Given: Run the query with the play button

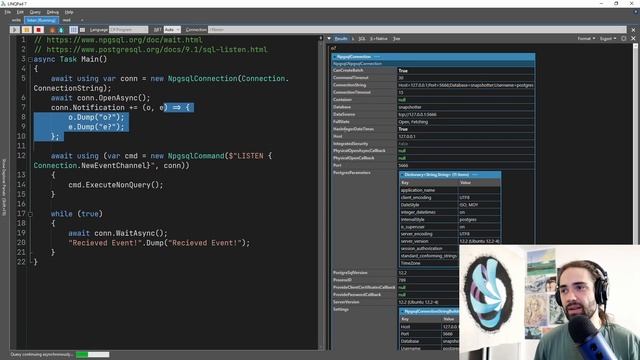Looking at the screenshot, I should (15, 30).
